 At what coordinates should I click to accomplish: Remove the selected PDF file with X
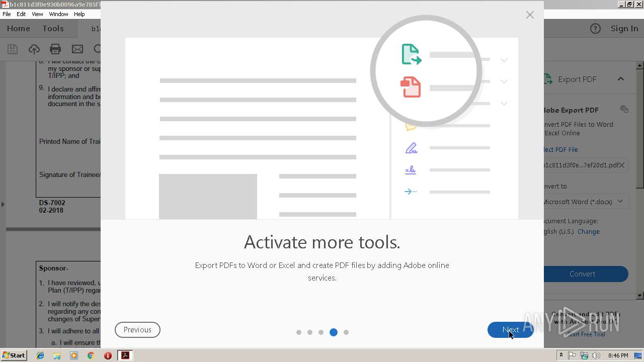pyautogui.click(x=622, y=165)
